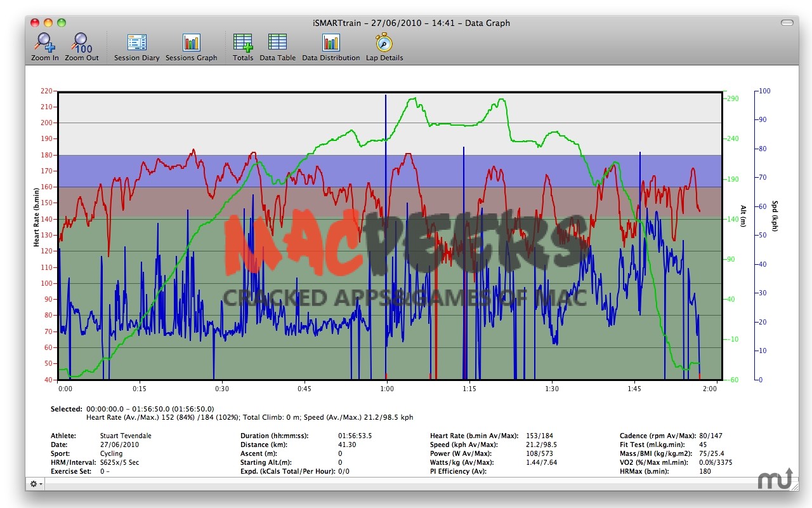The image size is (812, 508).
Task: Click athlete name Stuart Tevendale
Action: pyautogui.click(x=126, y=436)
